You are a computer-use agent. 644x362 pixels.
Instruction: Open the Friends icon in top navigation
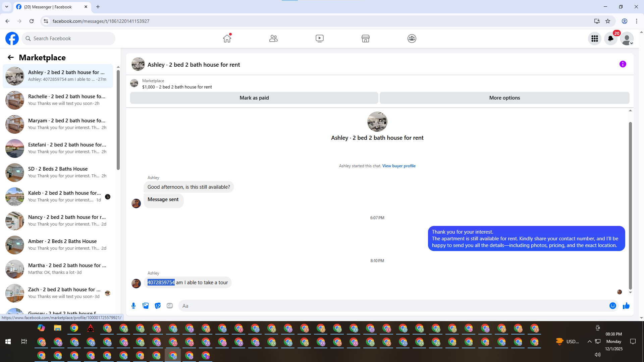[273, 39]
